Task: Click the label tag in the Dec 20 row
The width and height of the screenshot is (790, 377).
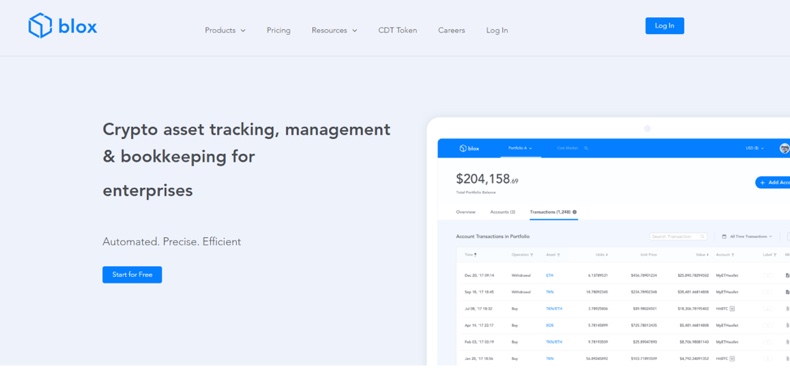Action: [x=768, y=276]
